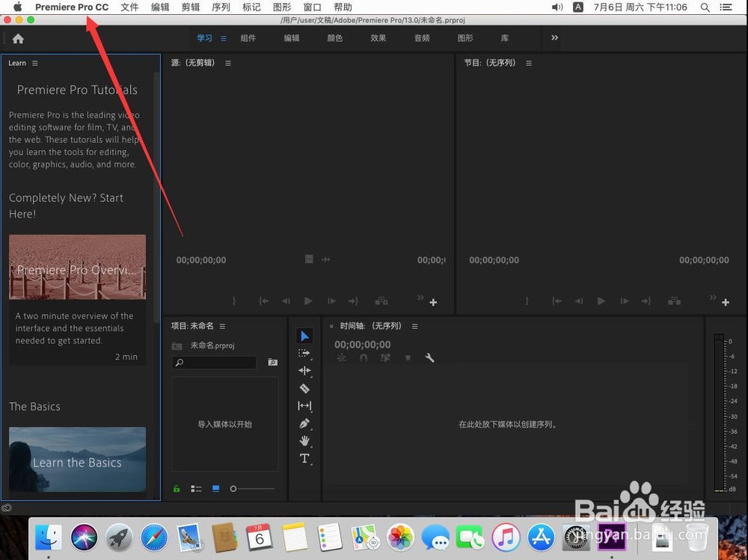Viewport: 748px width, 560px height.
Task: Open the 文件 menu
Action: click(129, 7)
